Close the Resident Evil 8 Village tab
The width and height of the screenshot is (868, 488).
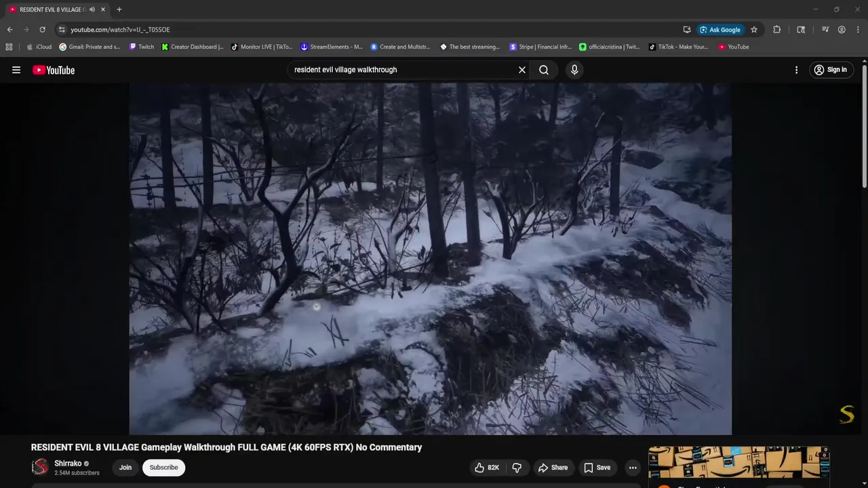[103, 9]
